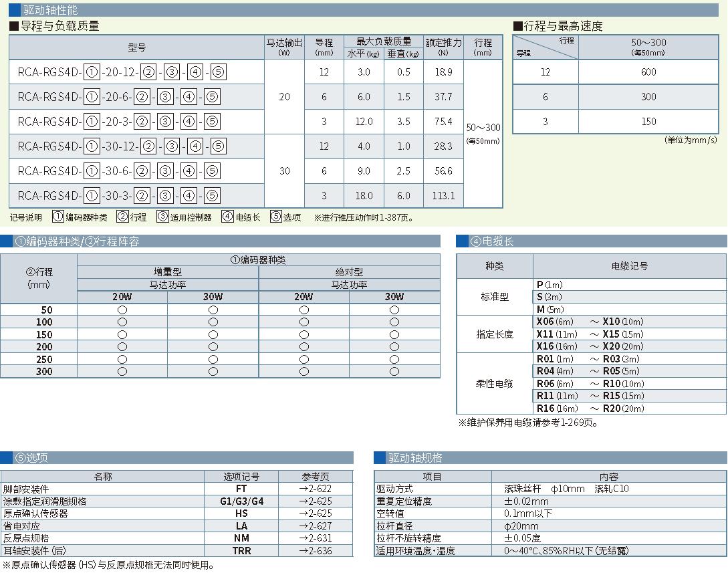The image size is (728, 575).
Task: Click the 柔性电缆 category cell
Action: click(x=494, y=384)
